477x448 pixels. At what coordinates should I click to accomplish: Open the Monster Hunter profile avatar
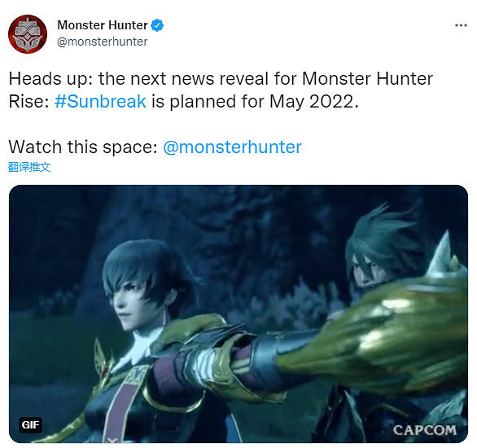28,33
